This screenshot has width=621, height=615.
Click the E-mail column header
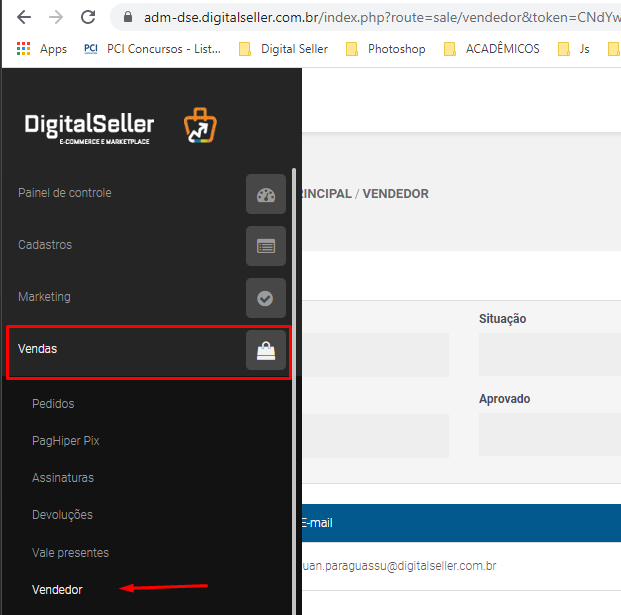317,523
